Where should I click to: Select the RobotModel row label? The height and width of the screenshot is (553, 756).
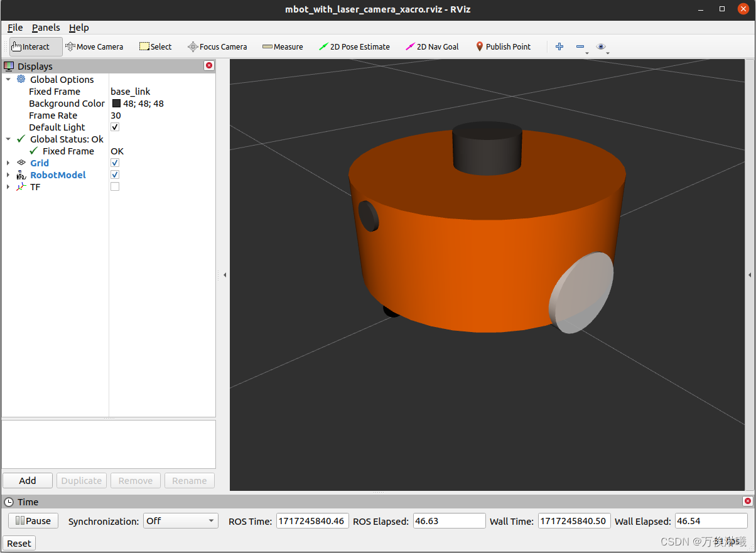[x=58, y=175]
